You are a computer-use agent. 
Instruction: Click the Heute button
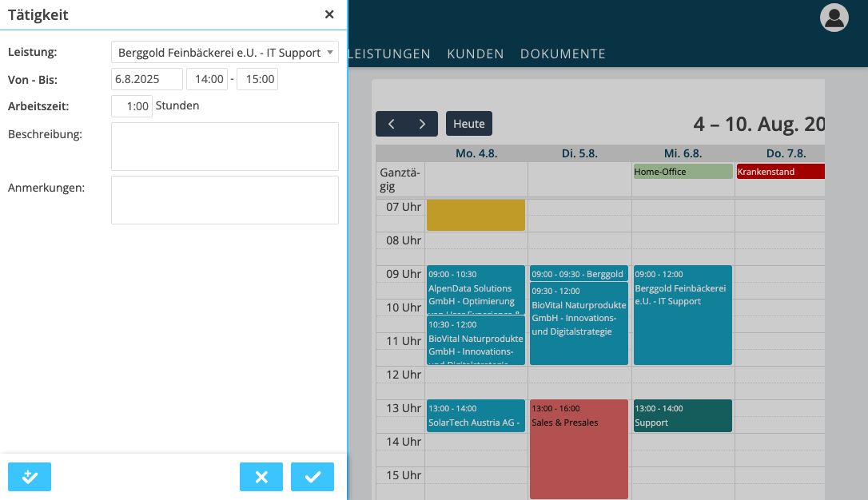click(469, 124)
